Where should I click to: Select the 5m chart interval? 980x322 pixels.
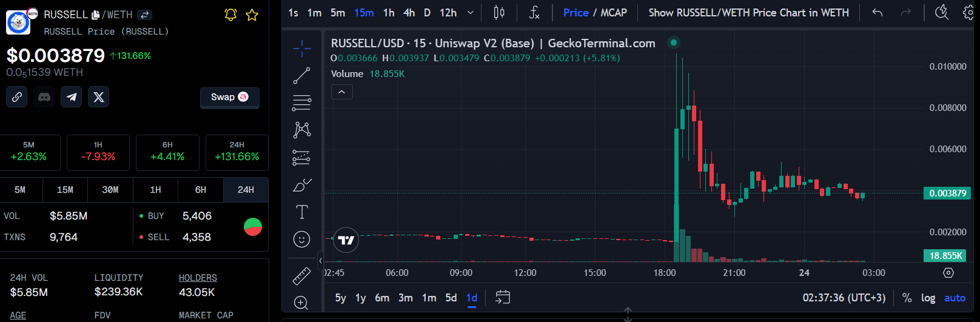[x=338, y=13]
